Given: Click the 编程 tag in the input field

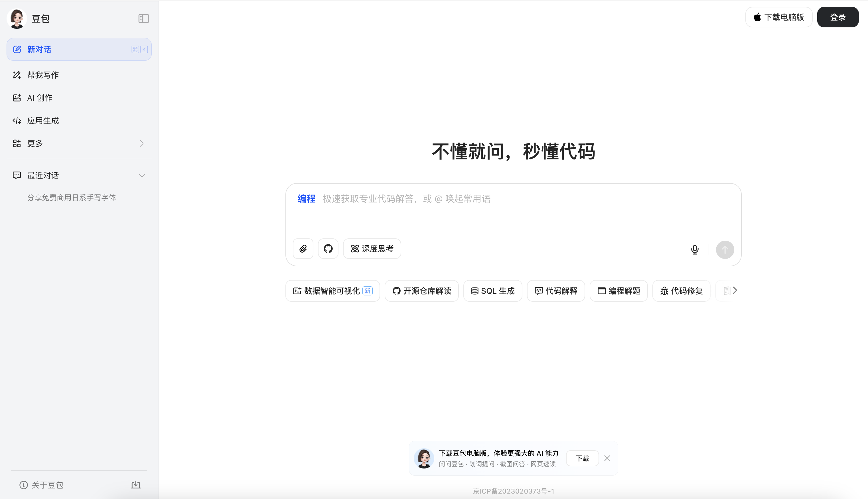Looking at the screenshot, I should tap(306, 198).
